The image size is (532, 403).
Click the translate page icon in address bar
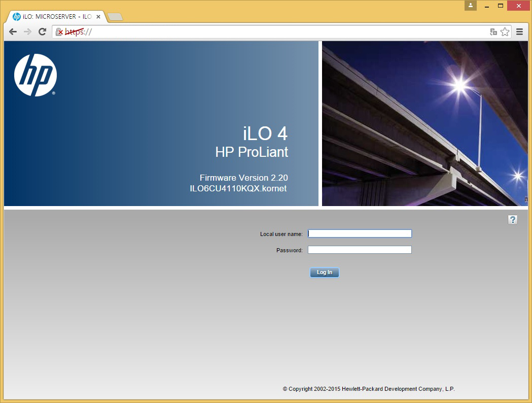493,32
